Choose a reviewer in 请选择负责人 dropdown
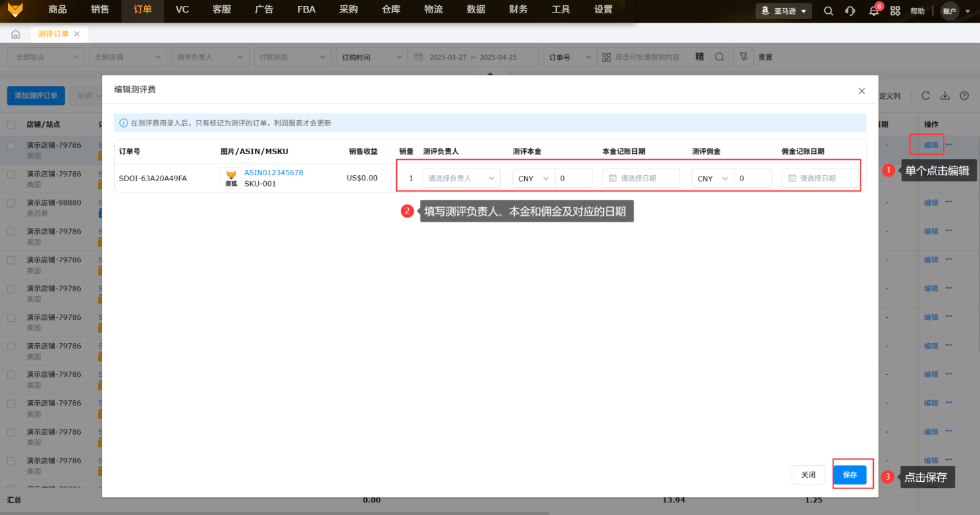980x515 pixels. pos(462,178)
